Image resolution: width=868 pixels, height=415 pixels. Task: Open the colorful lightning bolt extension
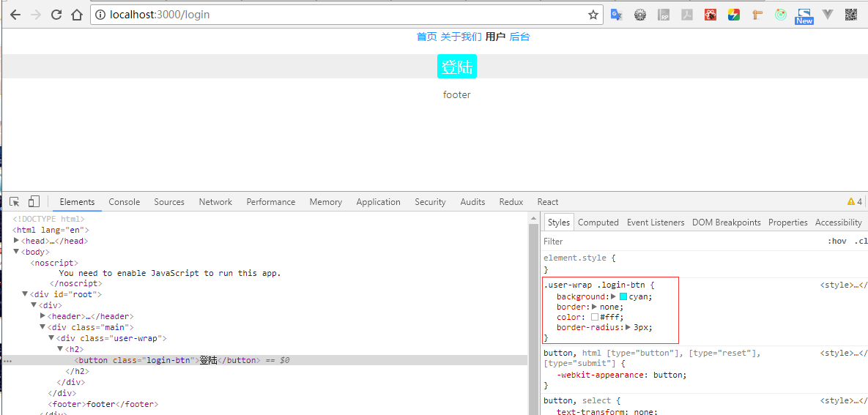pos(733,15)
